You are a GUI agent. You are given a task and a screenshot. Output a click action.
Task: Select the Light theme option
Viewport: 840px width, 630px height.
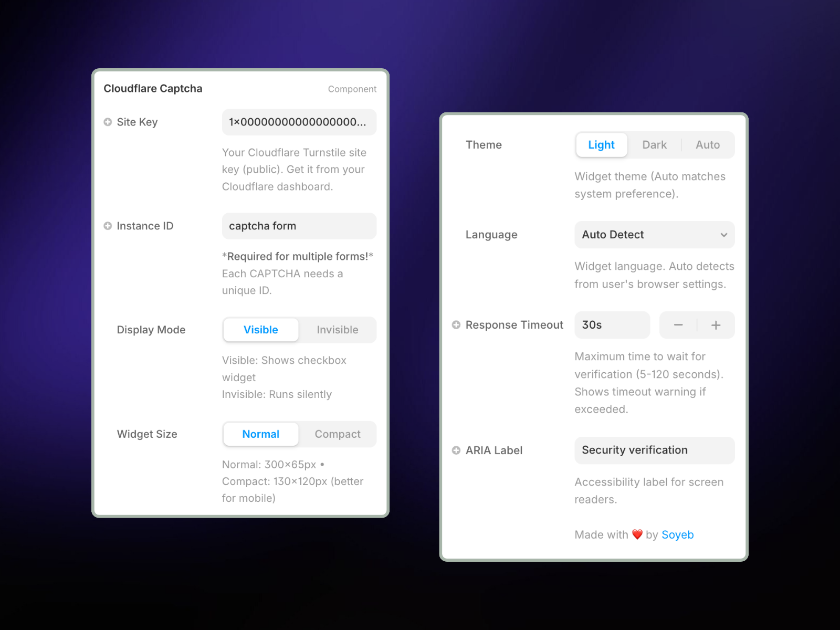[601, 145]
